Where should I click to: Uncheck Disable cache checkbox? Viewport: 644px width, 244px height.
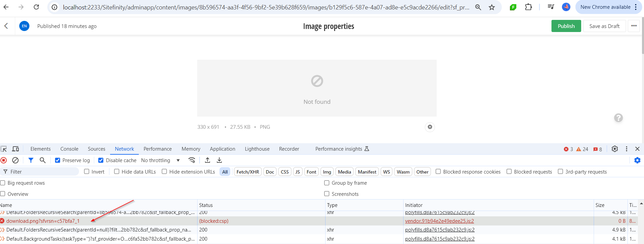pyautogui.click(x=101, y=160)
